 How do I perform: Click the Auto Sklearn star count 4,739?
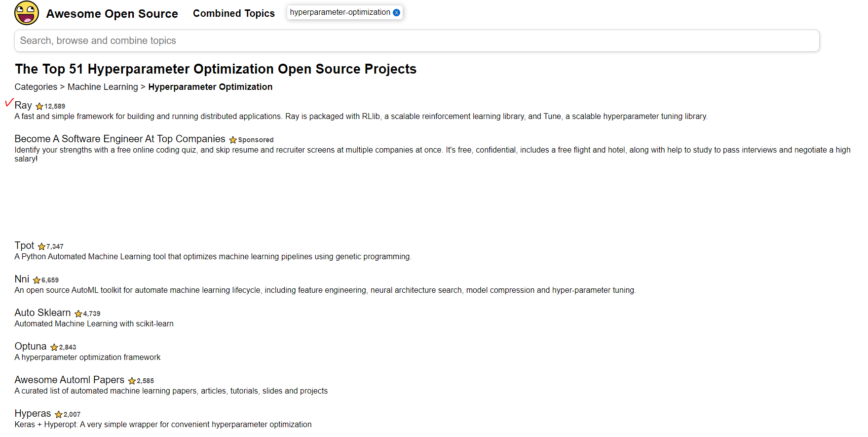click(x=92, y=314)
